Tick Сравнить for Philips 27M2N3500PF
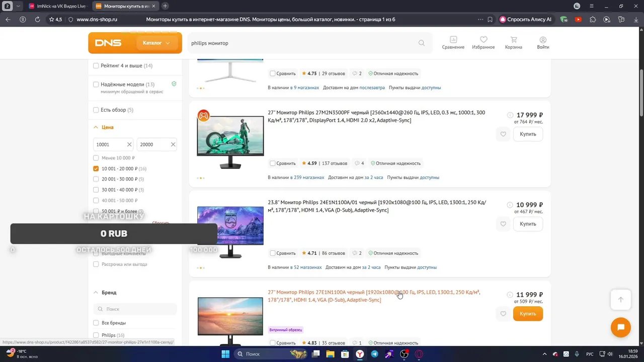This screenshot has height=362, width=644. pos(272,163)
